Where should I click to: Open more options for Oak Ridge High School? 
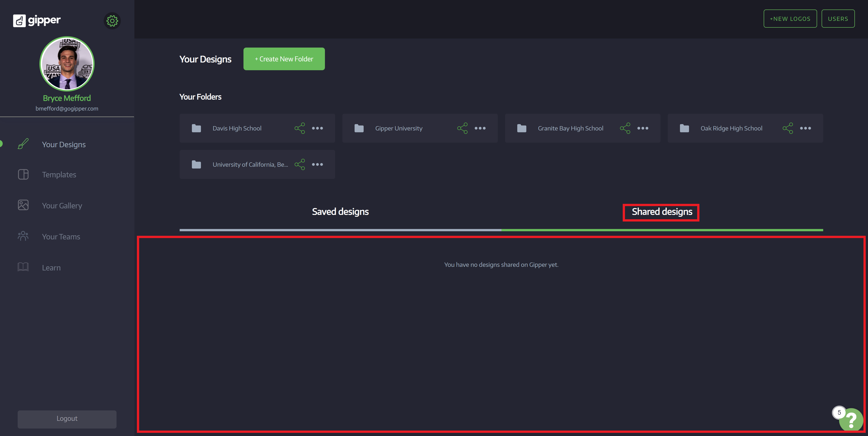click(805, 128)
